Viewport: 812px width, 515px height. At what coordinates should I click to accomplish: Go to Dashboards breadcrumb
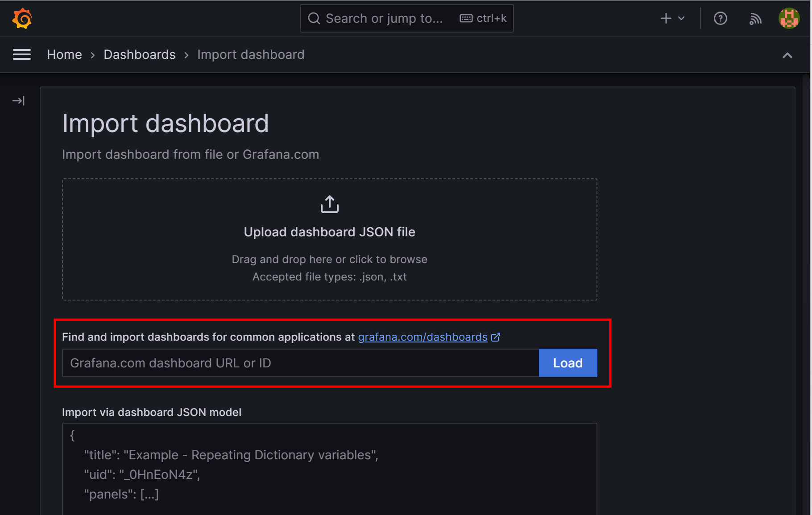(x=140, y=54)
